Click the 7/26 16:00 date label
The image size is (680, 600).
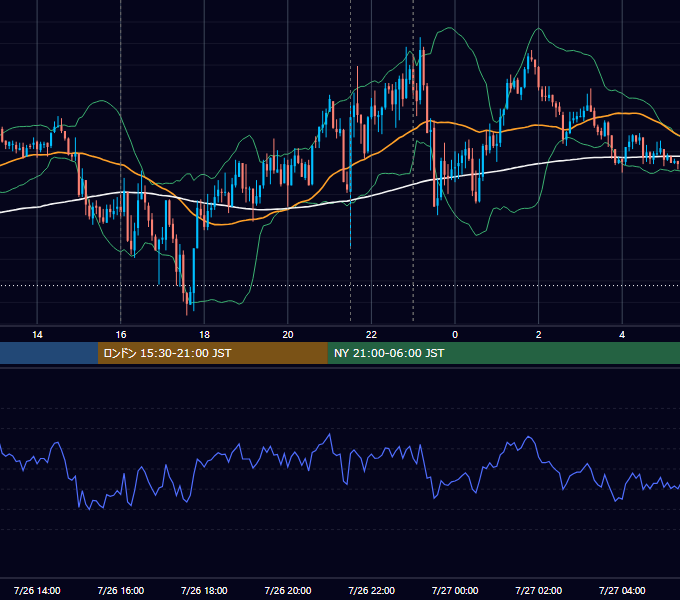click(121, 590)
